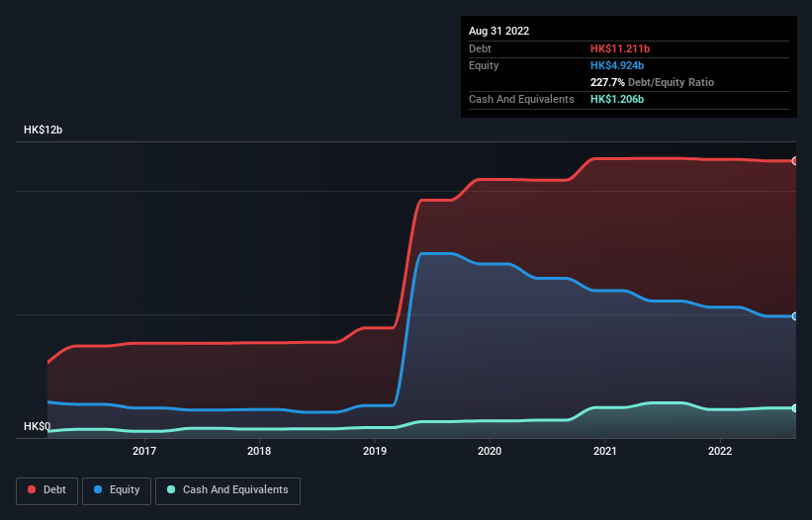Viewport: 812px width, 520px height.
Task: Click the 2017 x-axis label
Action: click(144, 451)
